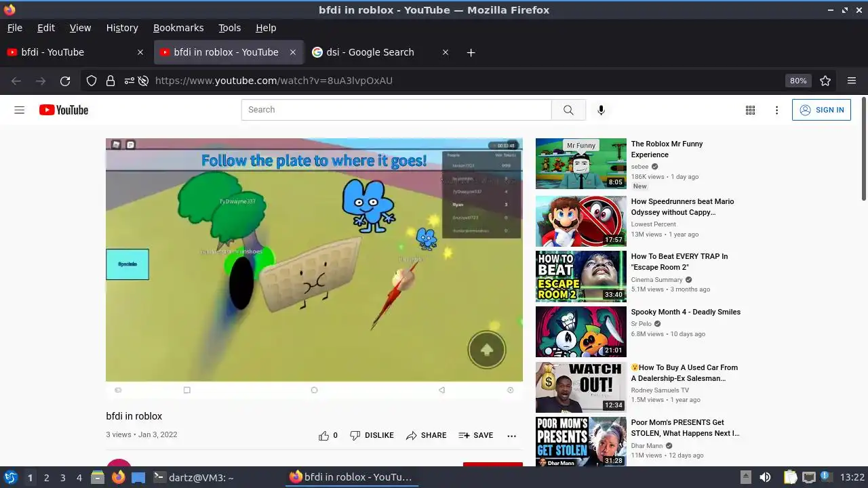
Task: Reload the page in Firefox
Action: click(x=65, y=81)
